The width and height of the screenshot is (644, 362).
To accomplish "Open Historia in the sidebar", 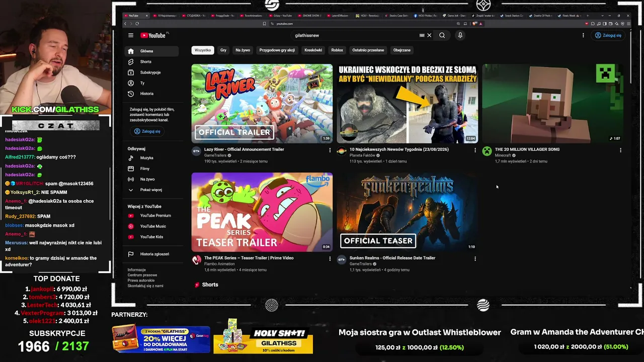I will coord(151,94).
